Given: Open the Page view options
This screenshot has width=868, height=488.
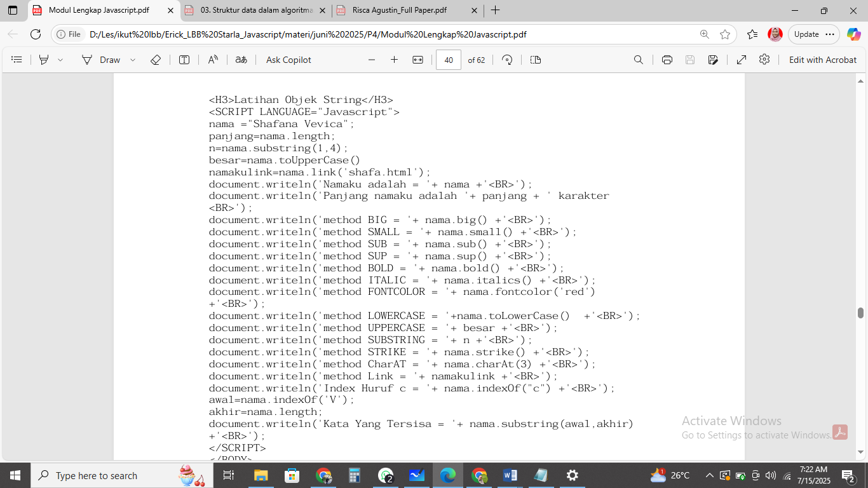Looking at the screenshot, I should (536, 60).
